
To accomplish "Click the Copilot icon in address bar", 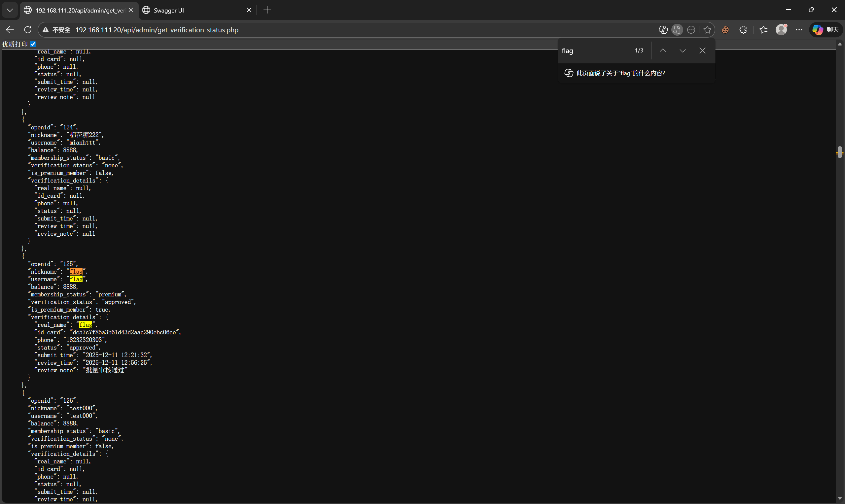I will [x=663, y=30].
